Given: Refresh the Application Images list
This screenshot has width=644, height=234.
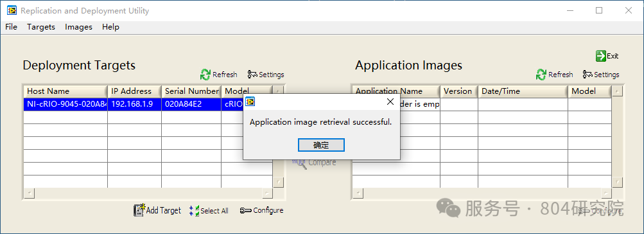Looking at the screenshot, I should pyautogui.click(x=555, y=75).
